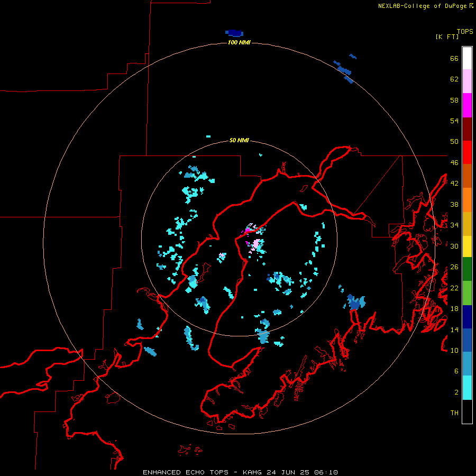Click legend value 18
This screenshot has width=476, height=476.
coord(454,309)
